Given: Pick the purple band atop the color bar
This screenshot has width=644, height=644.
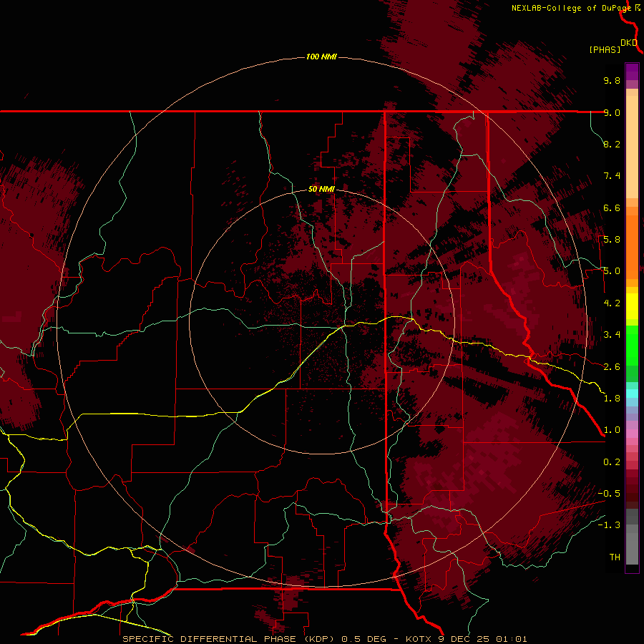Looking at the screenshot, I should [x=632, y=72].
